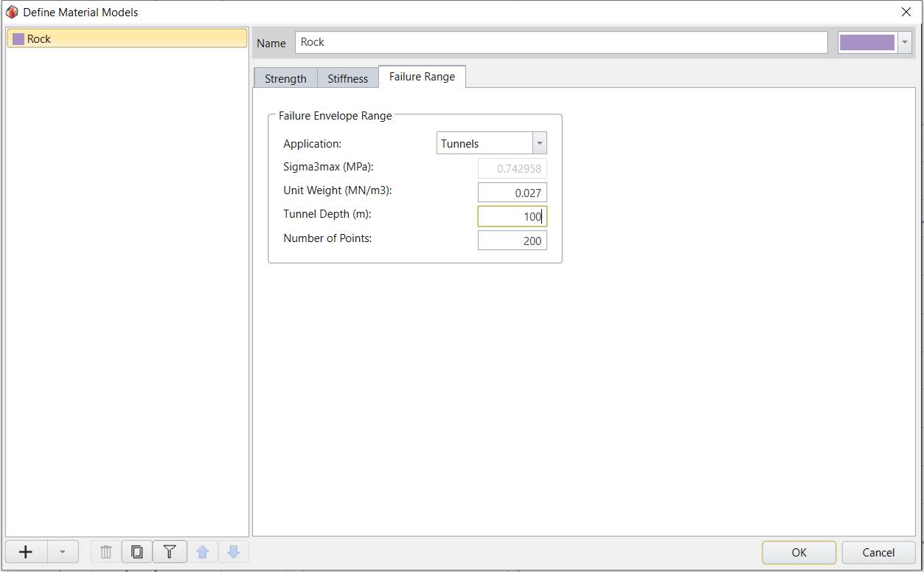924x572 pixels.
Task: Switch to the Stiffness tab
Action: (x=347, y=77)
